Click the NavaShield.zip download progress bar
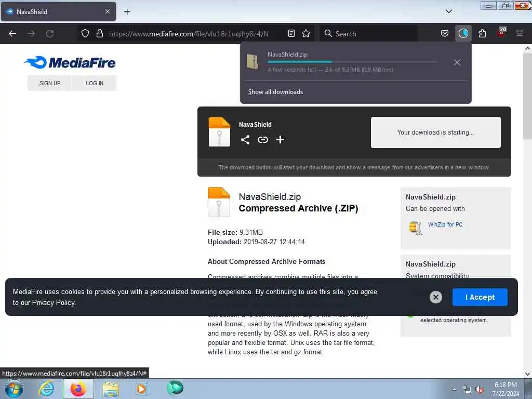532x399 pixels. (352, 62)
